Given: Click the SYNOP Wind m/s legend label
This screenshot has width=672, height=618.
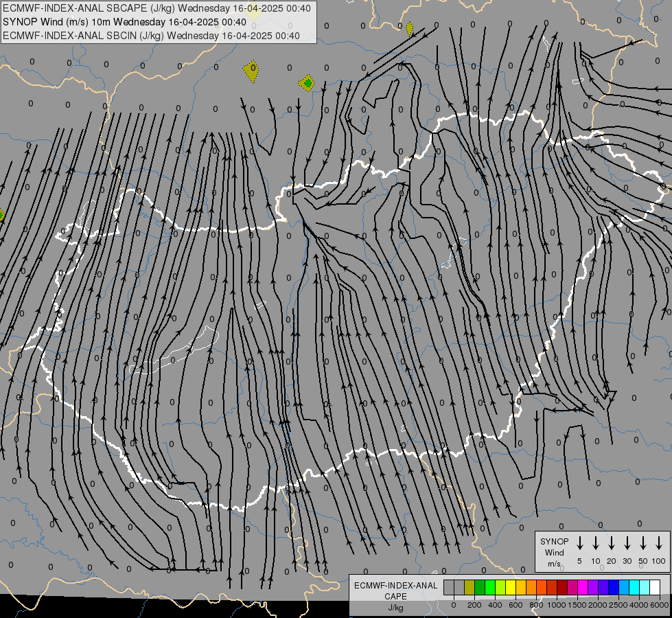Looking at the screenshot, I should pyautogui.click(x=554, y=553).
